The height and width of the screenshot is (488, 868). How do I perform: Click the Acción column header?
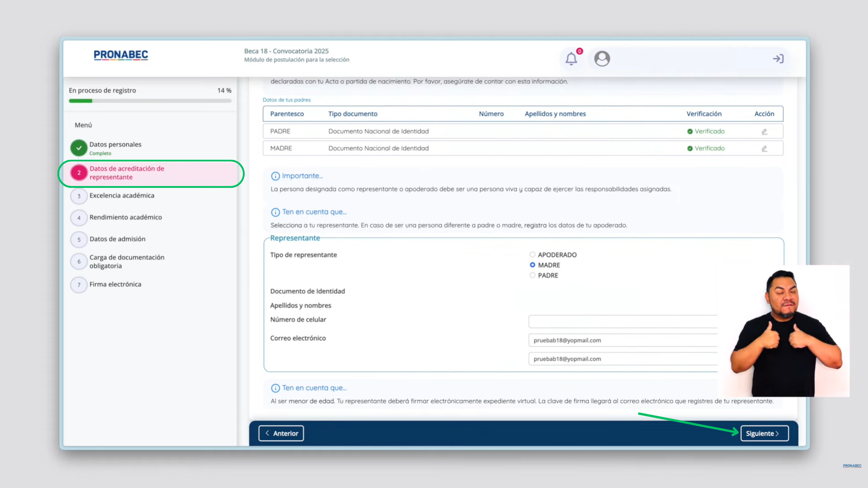tap(764, 114)
